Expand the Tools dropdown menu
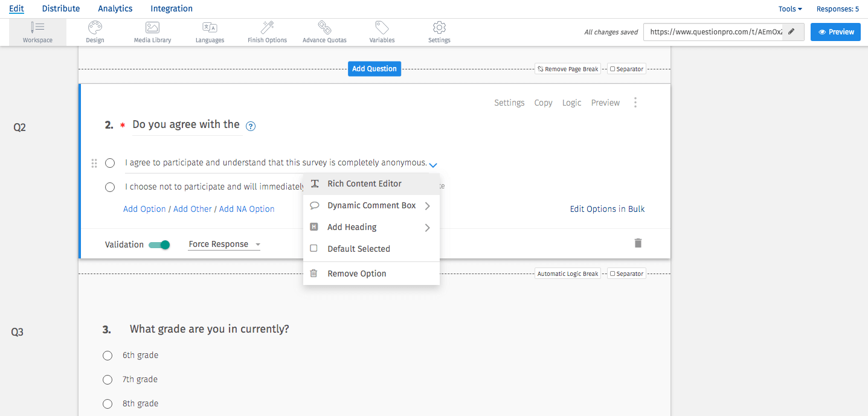Image resolution: width=868 pixels, height=416 pixels. coord(790,9)
